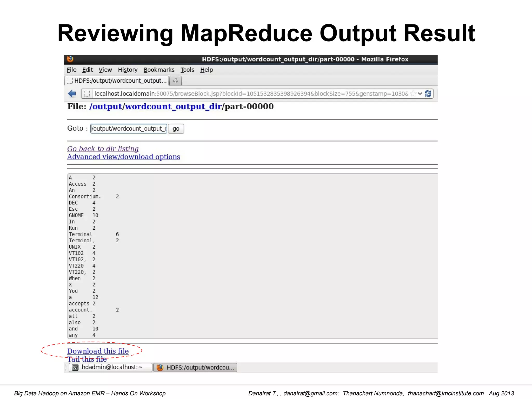The width and height of the screenshot is (532, 399).
Task: Click the new tab plus button
Action: pyautogui.click(x=176, y=81)
